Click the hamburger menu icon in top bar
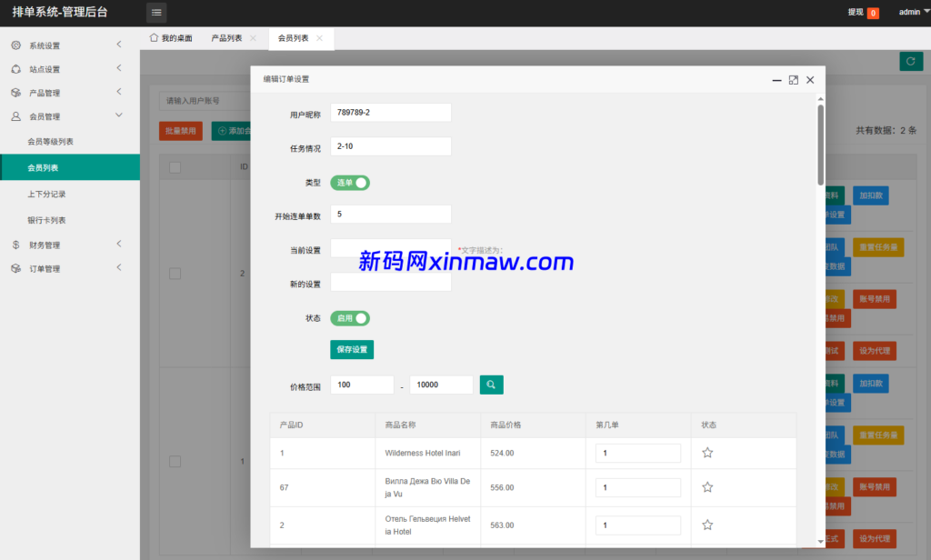 point(155,12)
